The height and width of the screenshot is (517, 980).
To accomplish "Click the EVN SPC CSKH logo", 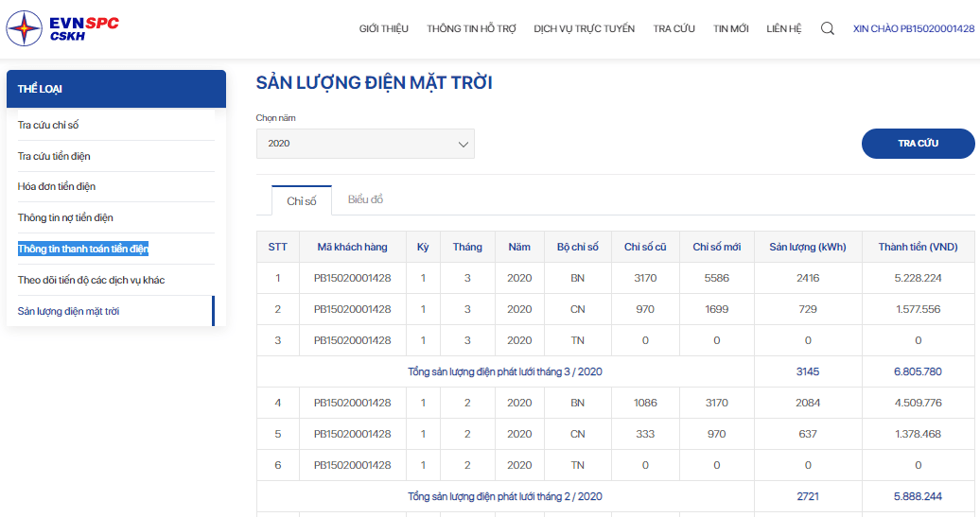I will click(x=62, y=28).
